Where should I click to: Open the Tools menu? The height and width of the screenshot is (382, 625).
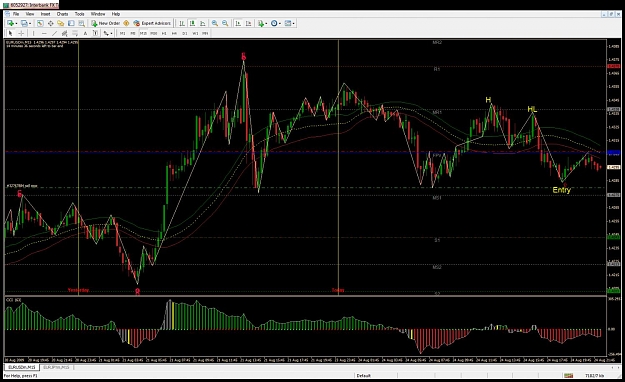pyautogui.click(x=80, y=14)
